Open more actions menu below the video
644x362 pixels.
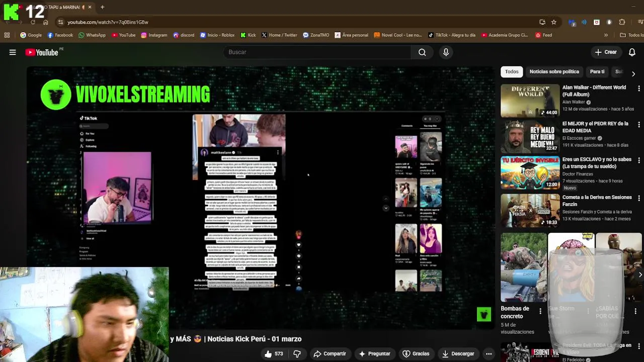(x=489, y=354)
